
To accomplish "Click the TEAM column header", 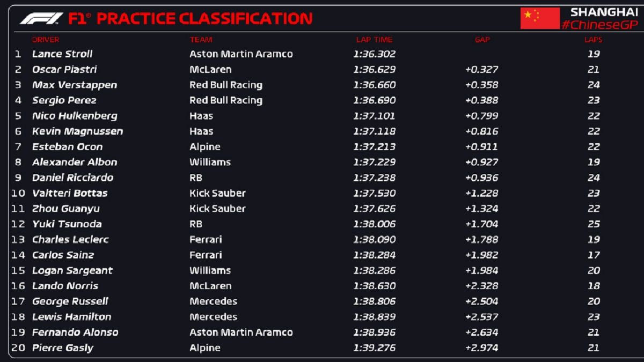I will [x=201, y=40].
